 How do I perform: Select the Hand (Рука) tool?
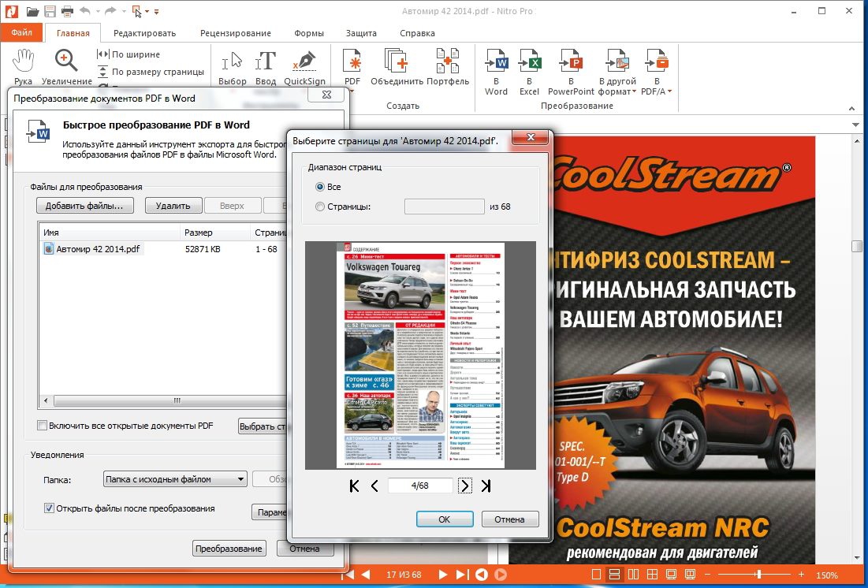click(x=23, y=67)
